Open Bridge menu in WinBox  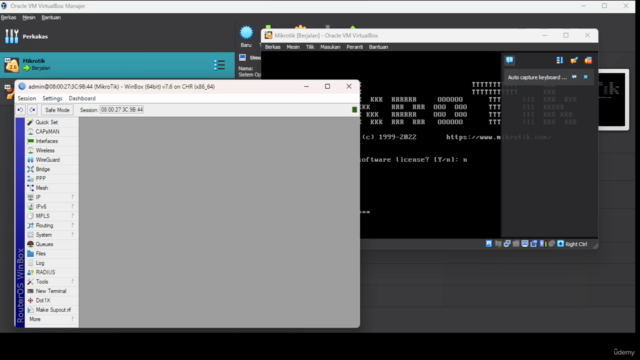42,169
